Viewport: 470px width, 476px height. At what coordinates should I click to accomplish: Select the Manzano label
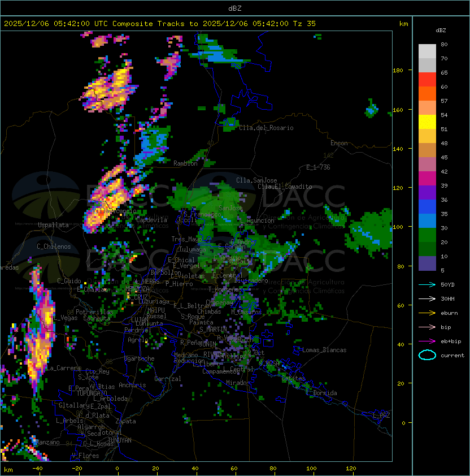(x=48, y=442)
